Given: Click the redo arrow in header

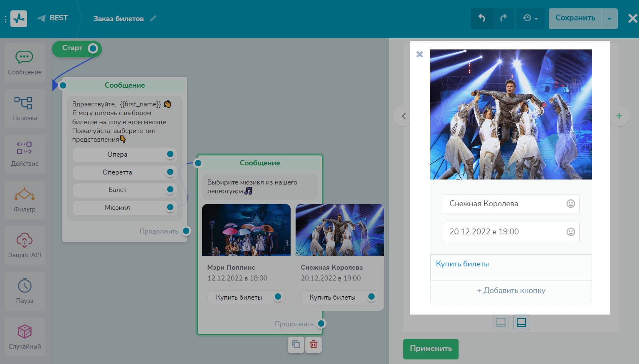Looking at the screenshot, I should [503, 18].
